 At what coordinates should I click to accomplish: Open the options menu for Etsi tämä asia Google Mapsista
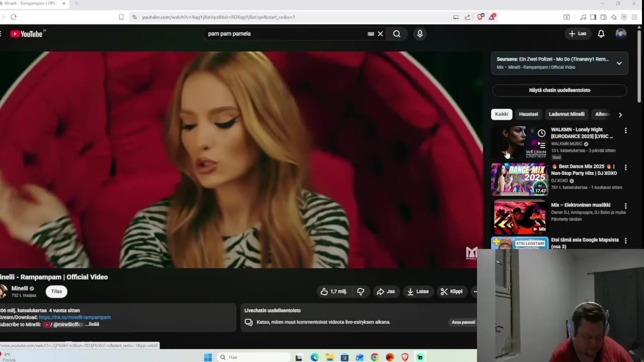(625, 241)
